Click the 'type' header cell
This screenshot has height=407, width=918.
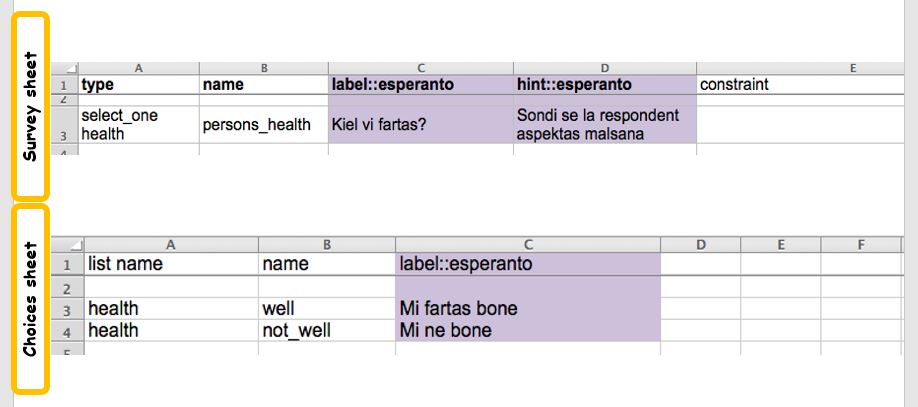click(x=139, y=85)
